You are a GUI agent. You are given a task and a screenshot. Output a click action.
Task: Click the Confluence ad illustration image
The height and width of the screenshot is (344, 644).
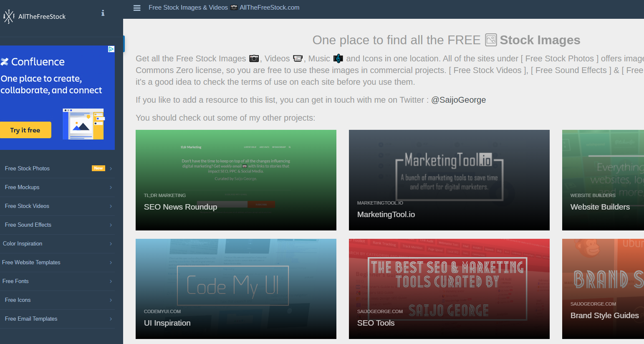83,124
